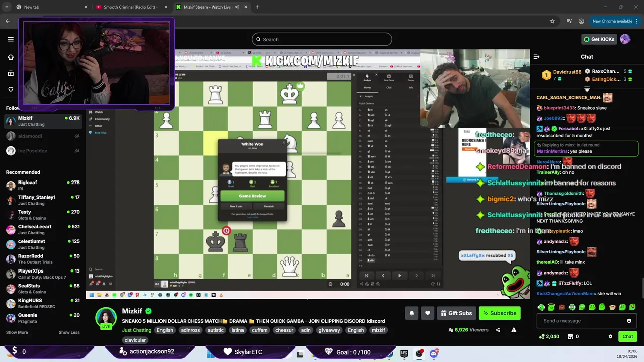Report the stream via warning triangle icon
Image resolution: width=644 pixels, height=362 pixels.
click(x=514, y=330)
